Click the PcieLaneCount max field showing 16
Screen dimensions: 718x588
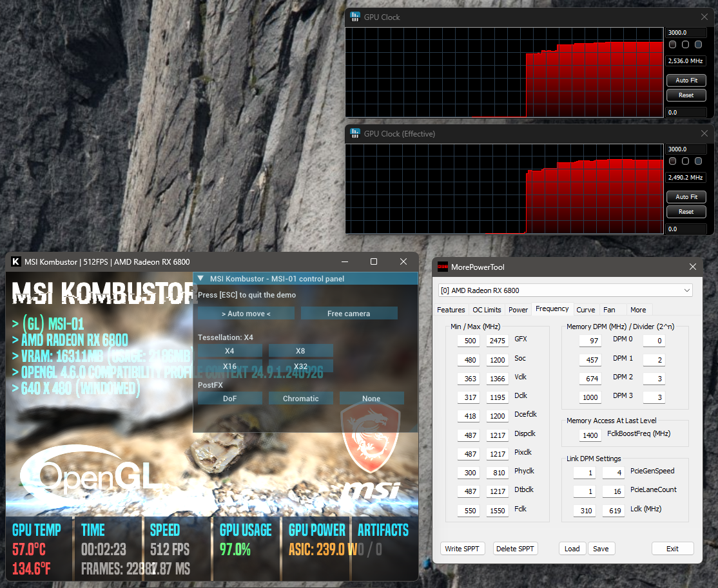click(613, 491)
